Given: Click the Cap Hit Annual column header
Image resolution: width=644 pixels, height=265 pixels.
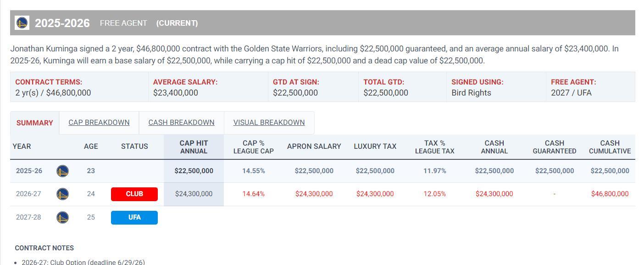Looking at the screenshot, I should [x=194, y=147].
